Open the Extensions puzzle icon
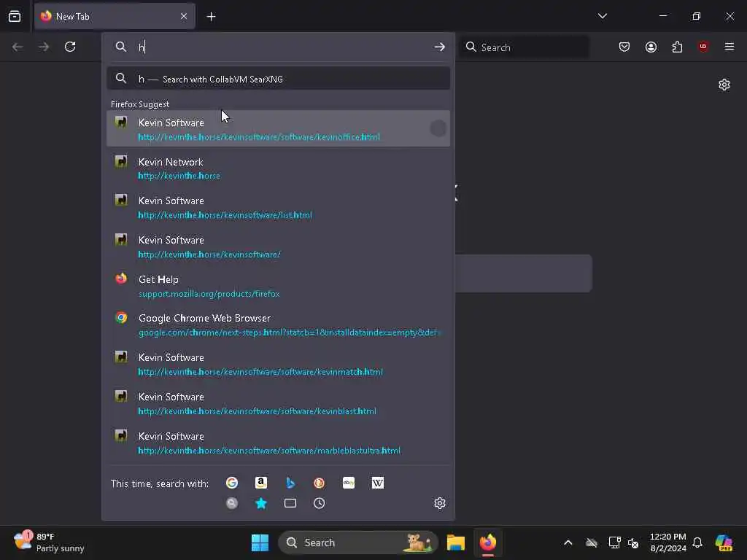 pyautogui.click(x=677, y=47)
